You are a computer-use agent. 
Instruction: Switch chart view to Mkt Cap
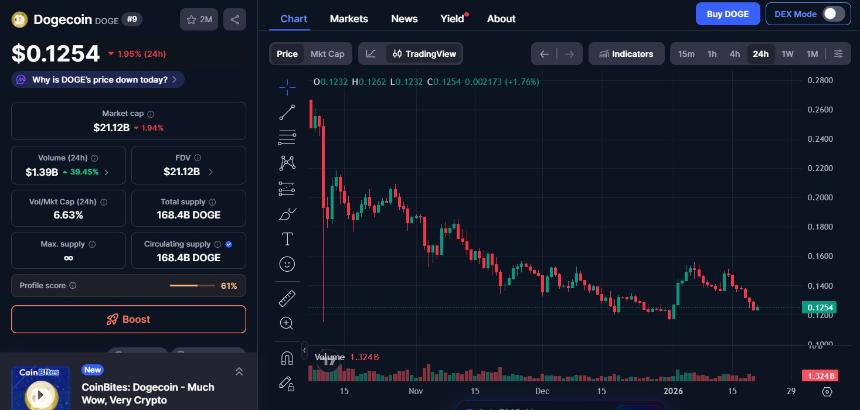[x=328, y=54]
